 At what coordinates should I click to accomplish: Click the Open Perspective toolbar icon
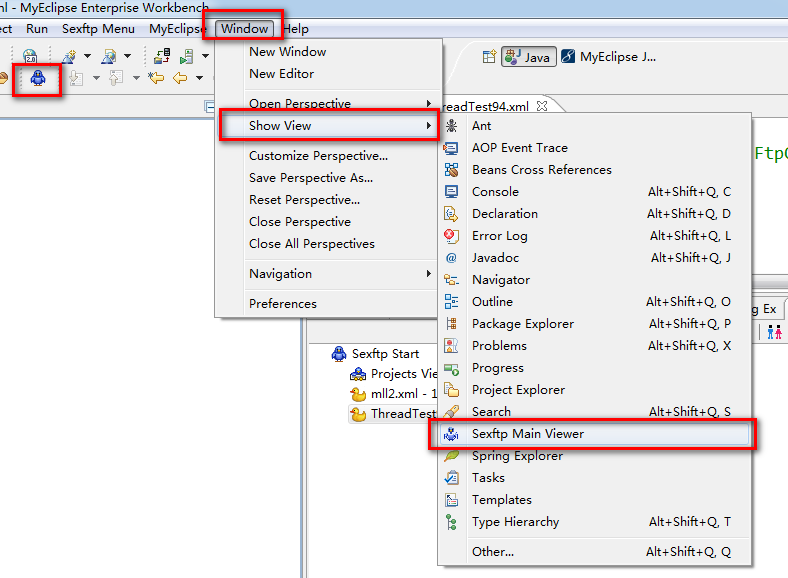point(489,57)
